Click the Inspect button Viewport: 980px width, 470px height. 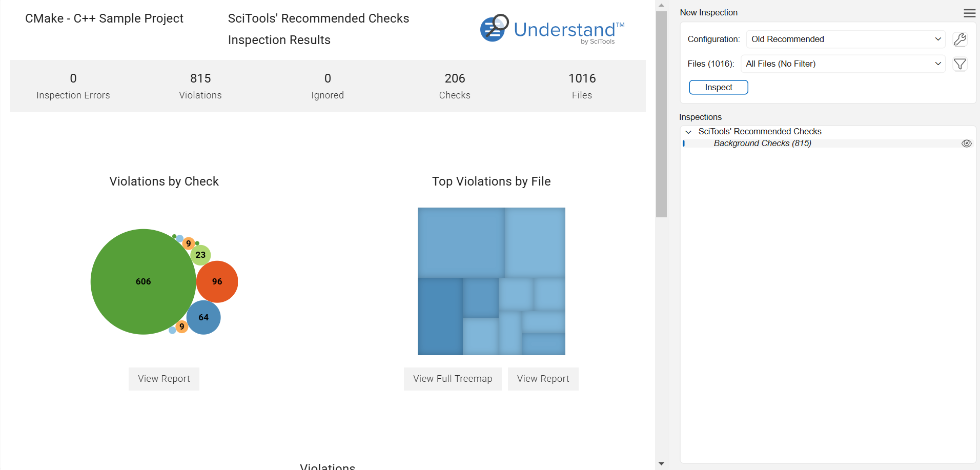(718, 88)
